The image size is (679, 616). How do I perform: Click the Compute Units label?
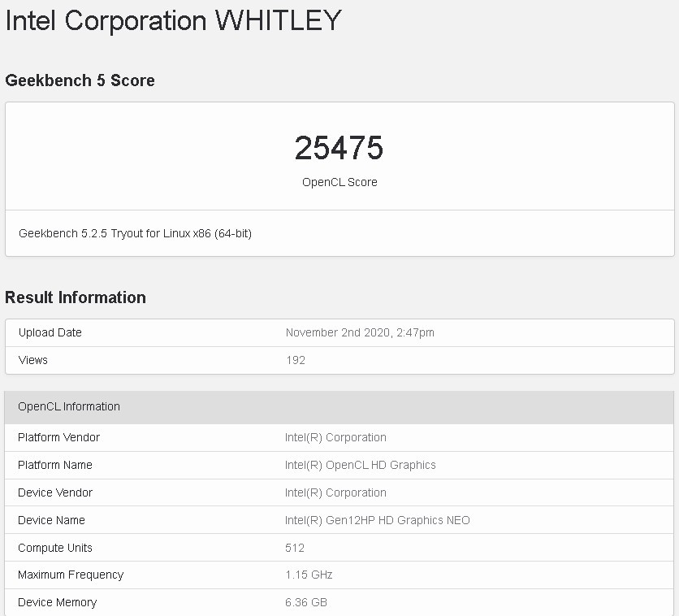coord(55,548)
